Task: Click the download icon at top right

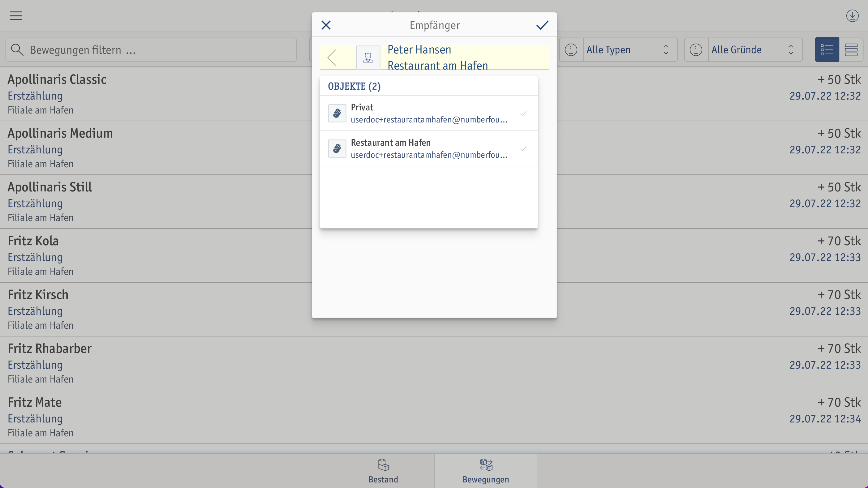Action: coord(852,16)
